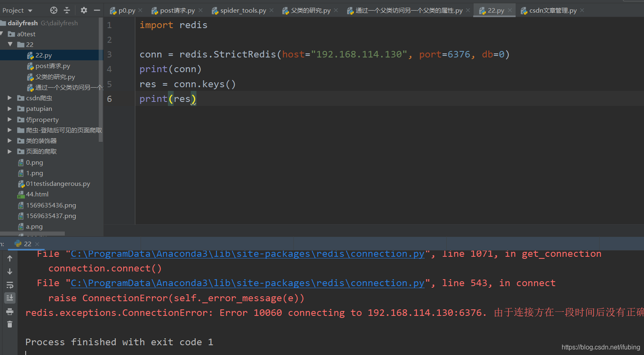Open first connection.py link, line 1071
This screenshot has width=644, height=355.
(x=247, y=254)
